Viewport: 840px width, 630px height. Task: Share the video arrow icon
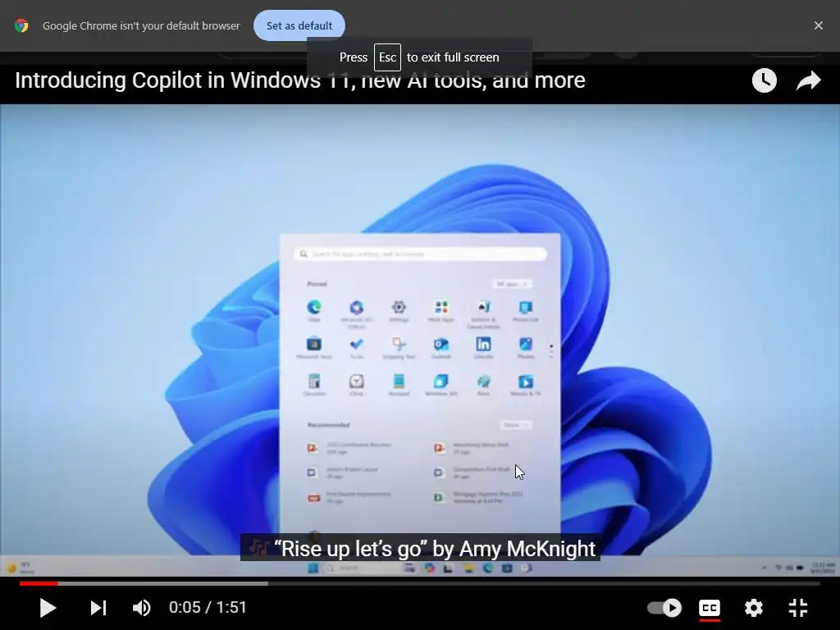tap(808, 80)
